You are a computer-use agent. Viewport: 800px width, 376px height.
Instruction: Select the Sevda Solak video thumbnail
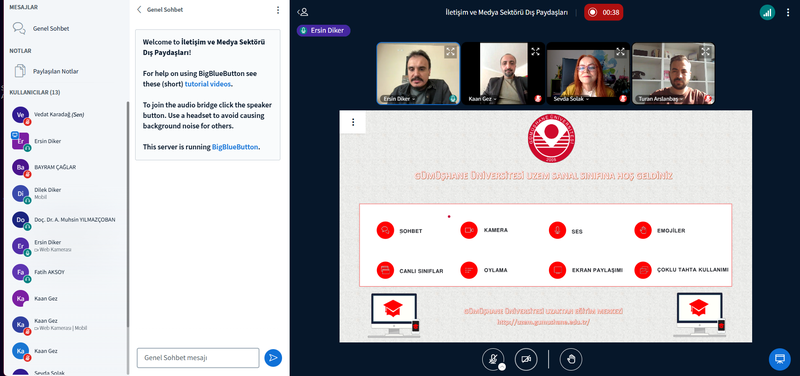(588, 73)
